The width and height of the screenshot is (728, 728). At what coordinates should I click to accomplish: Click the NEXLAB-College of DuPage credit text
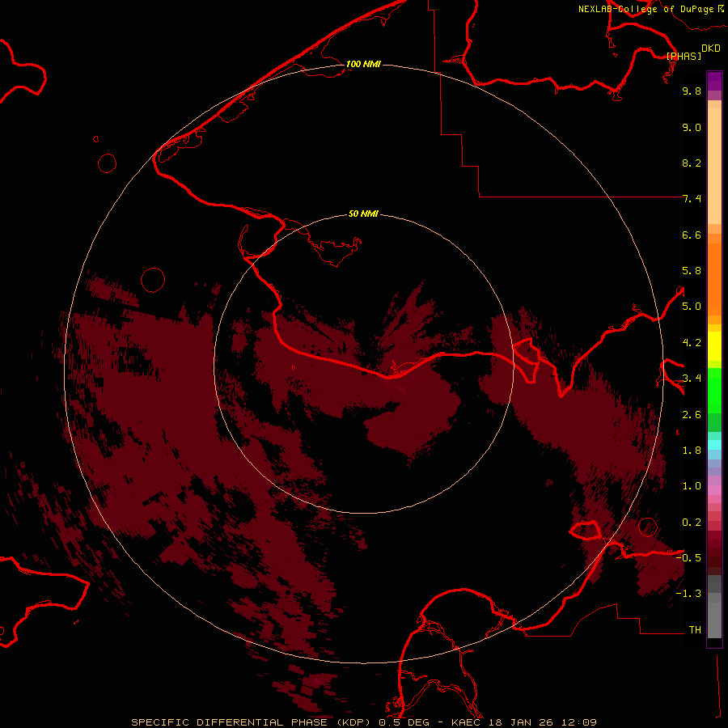click(645, 9)
